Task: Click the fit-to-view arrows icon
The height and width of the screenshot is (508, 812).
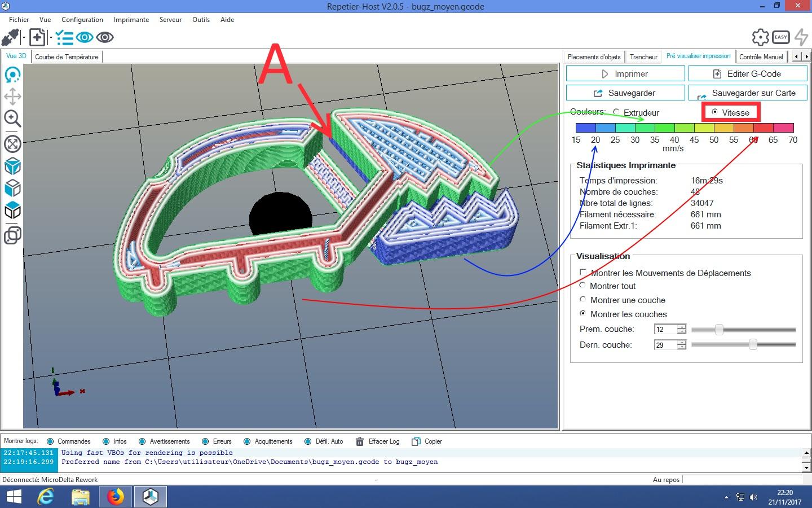Action: [12, 144]
